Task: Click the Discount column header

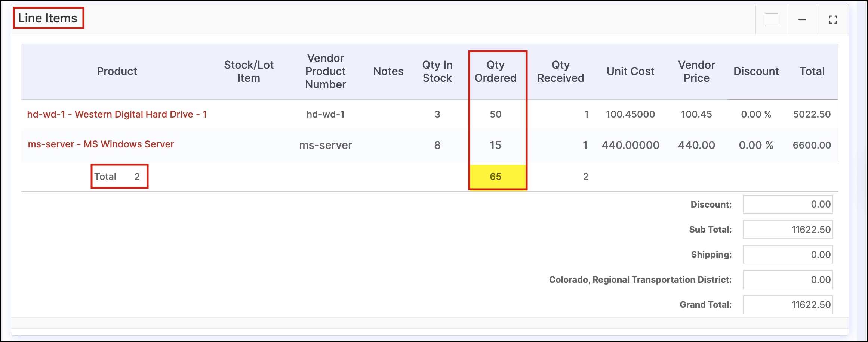Action: pos(756,71)
